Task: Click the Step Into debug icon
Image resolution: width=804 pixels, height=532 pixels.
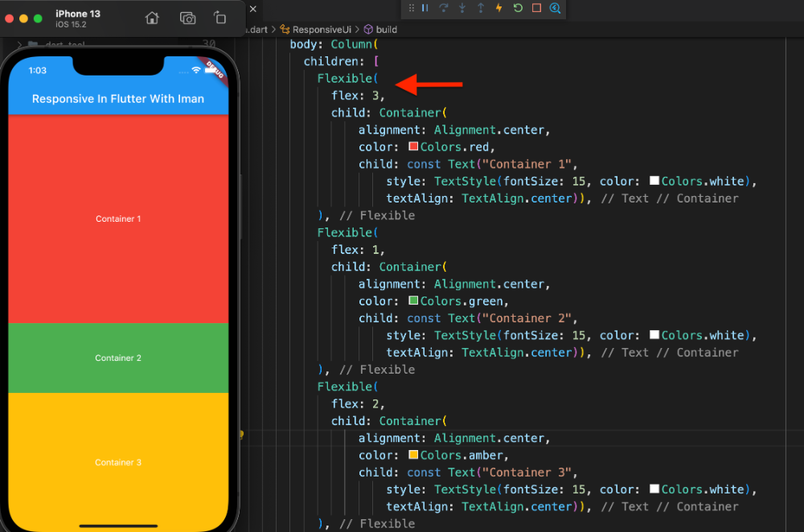Action: tap(462, 8)
